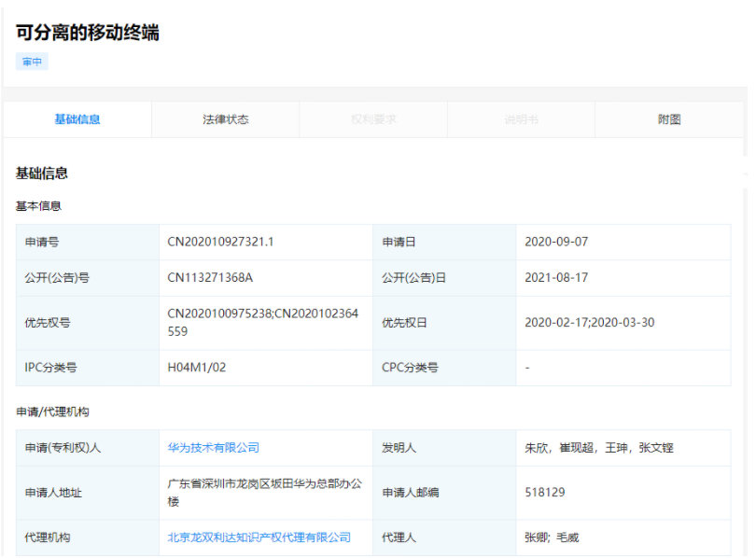The image size is (756, 558).
Task: Click the patent title 可分离的移动终端
Action: (88, 33)
